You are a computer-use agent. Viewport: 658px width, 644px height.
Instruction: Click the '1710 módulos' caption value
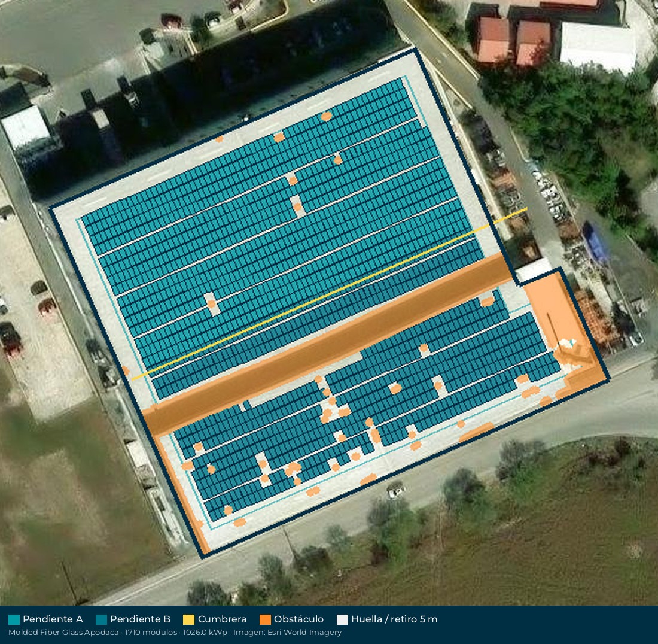coord(151,633)
